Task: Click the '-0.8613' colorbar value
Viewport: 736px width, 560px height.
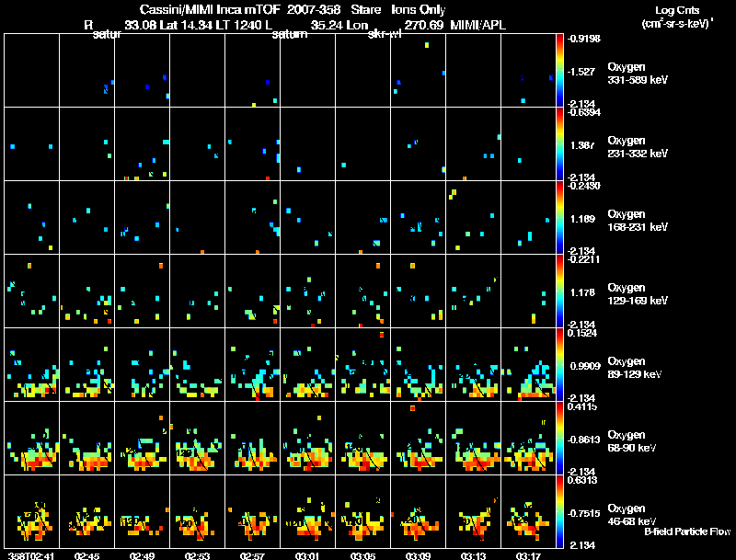Action: pyautogui.click(x=584, y=440)
